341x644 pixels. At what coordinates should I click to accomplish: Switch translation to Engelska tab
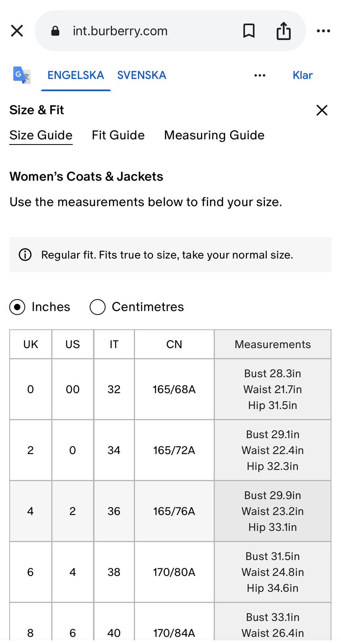(76, 75)
